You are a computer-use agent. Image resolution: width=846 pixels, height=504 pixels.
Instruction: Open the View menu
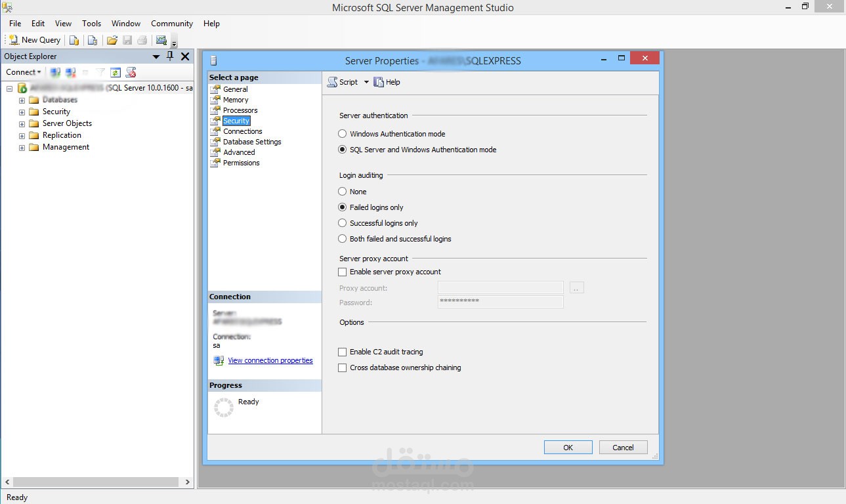(63, 24)
